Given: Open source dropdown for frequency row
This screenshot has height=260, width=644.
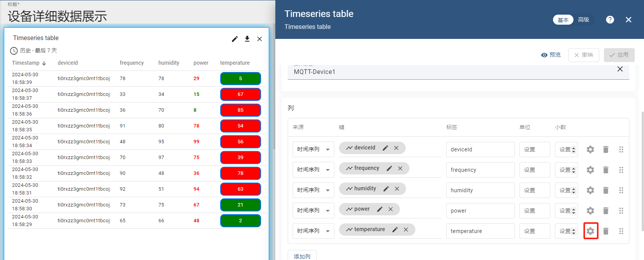Looking at the screenshot, I should [313, 170].
